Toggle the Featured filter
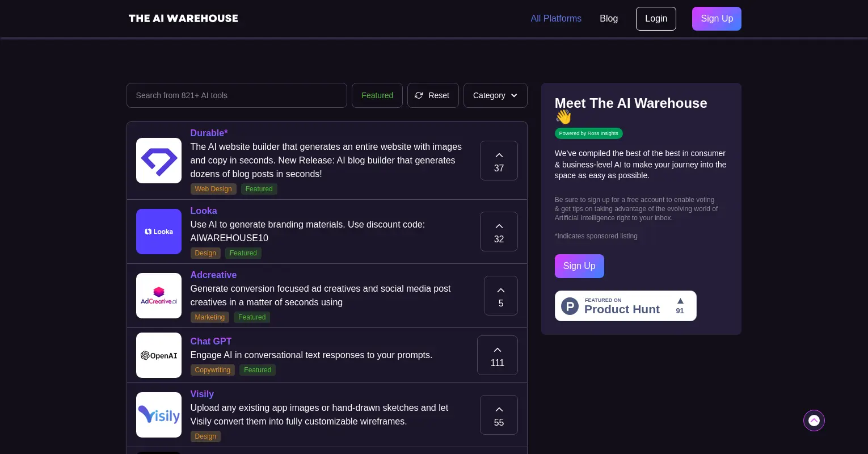The height and width of the screenshot is (454, 868). pos(377,95)
